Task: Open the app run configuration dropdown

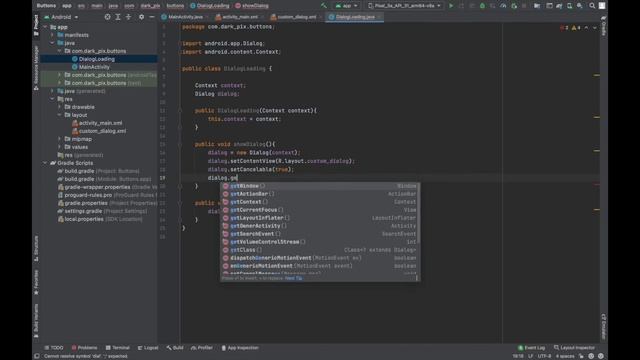Action: [347, 6]
